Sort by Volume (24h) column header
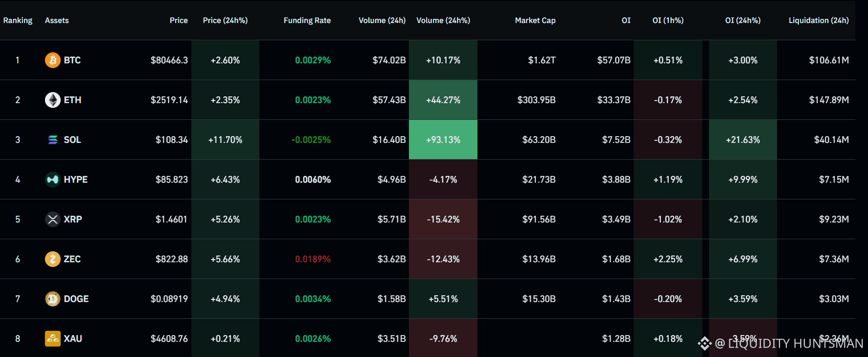 [382, 20]
